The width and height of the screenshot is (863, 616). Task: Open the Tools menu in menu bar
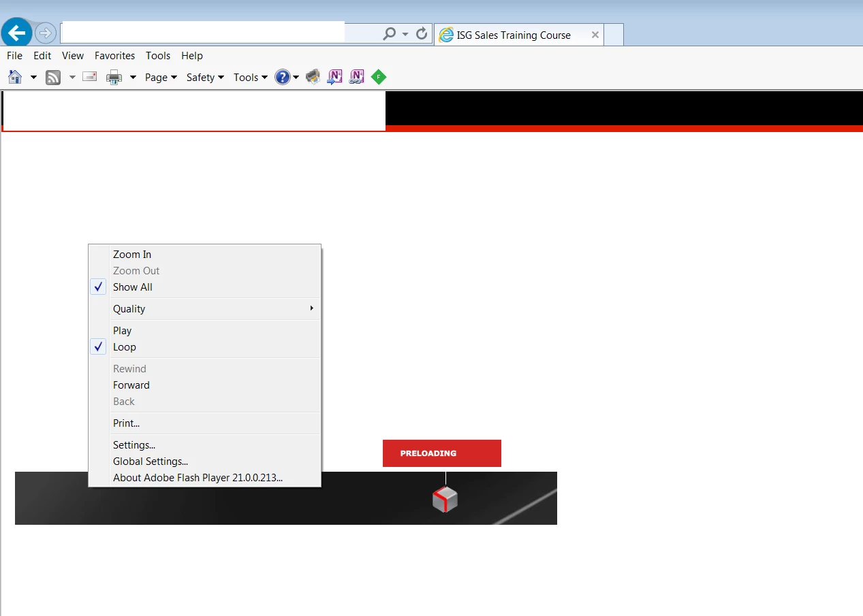[158, 56]
